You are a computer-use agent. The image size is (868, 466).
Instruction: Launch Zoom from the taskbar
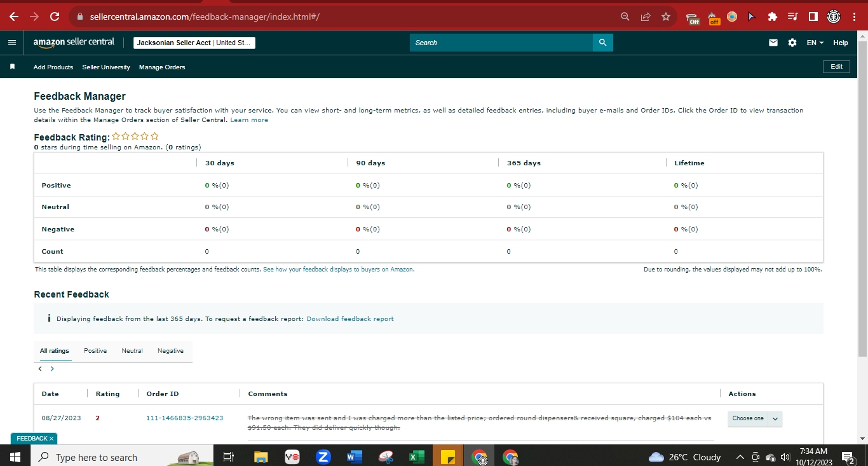[323, 456]
